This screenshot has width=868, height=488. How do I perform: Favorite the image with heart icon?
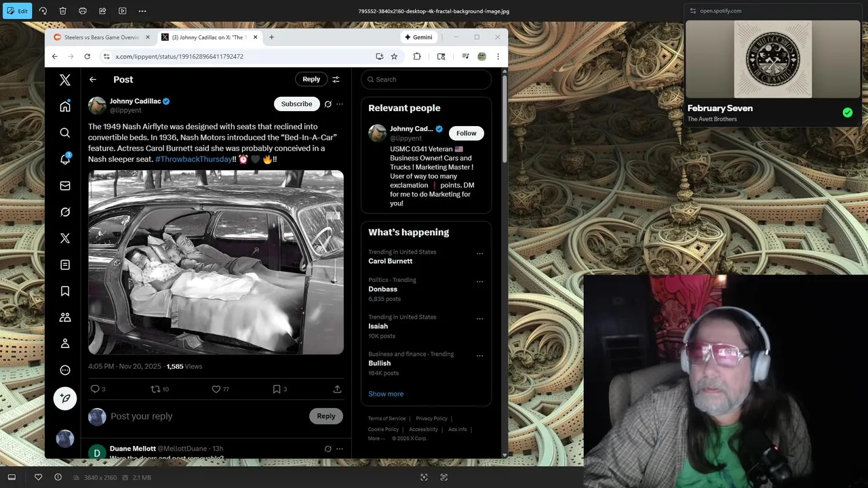pos(38,477)
